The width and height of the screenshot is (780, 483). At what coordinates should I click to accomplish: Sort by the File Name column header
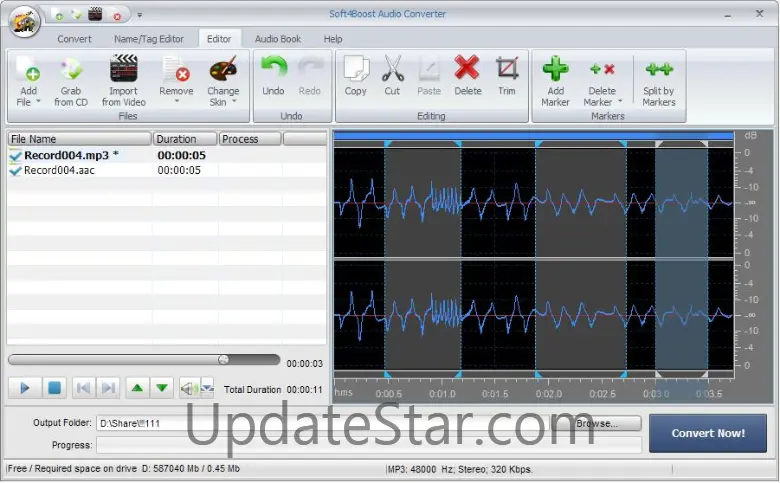click(x=79, y=139)
